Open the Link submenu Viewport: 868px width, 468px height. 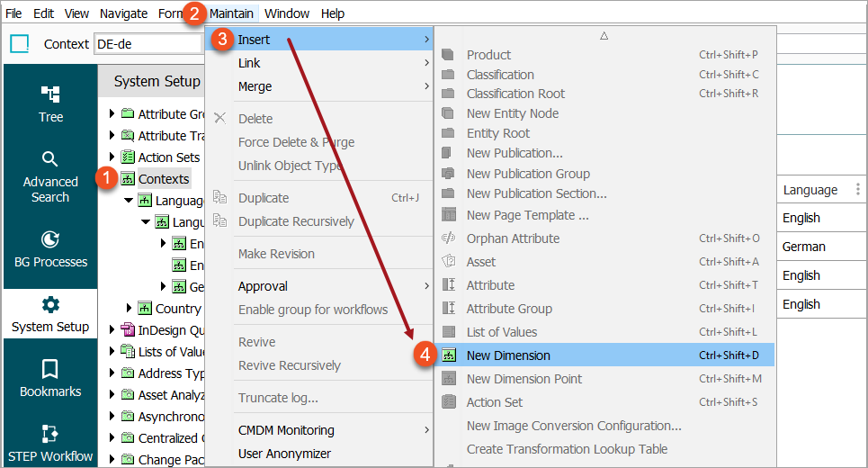pyautogui.click(x=249, y=63)
